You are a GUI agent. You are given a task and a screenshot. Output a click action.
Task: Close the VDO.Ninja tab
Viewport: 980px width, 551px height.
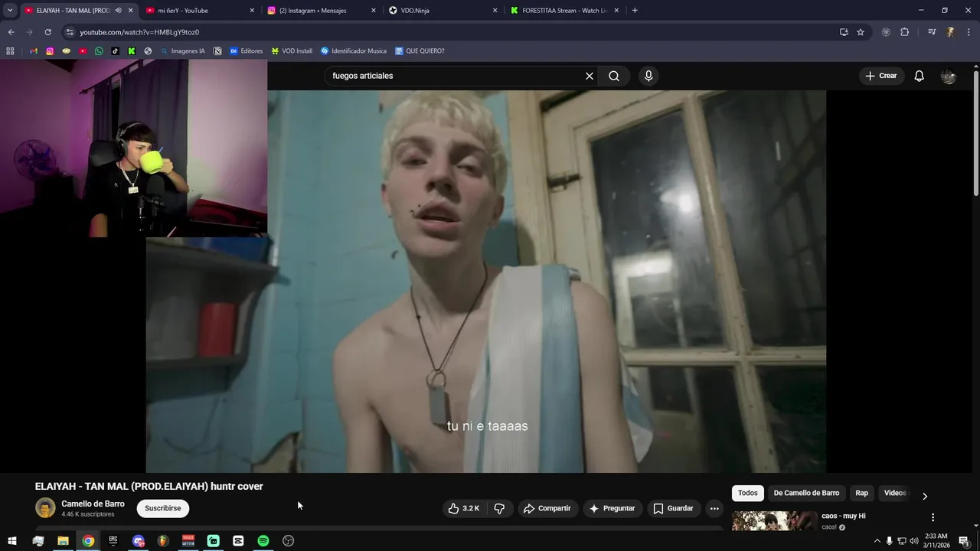click(x=495, y=11)
